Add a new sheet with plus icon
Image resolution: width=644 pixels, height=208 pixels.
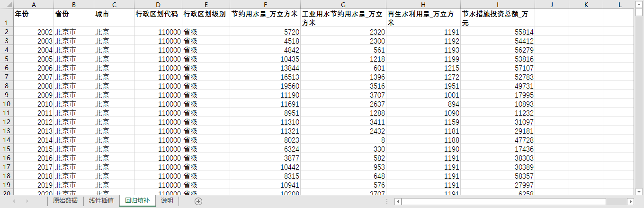click(198, 201)
